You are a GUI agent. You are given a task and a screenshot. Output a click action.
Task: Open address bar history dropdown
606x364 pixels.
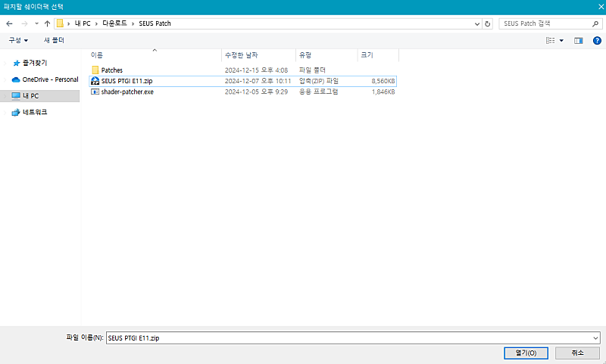[x=477, y=23]
